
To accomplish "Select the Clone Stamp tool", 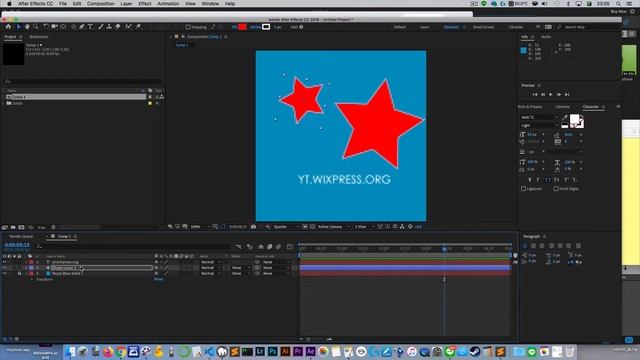I will tap(109, 27).
